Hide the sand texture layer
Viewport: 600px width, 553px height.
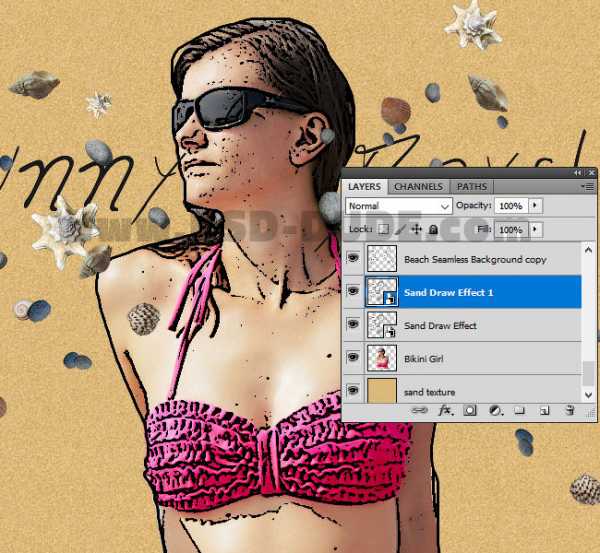pos(353,390)
